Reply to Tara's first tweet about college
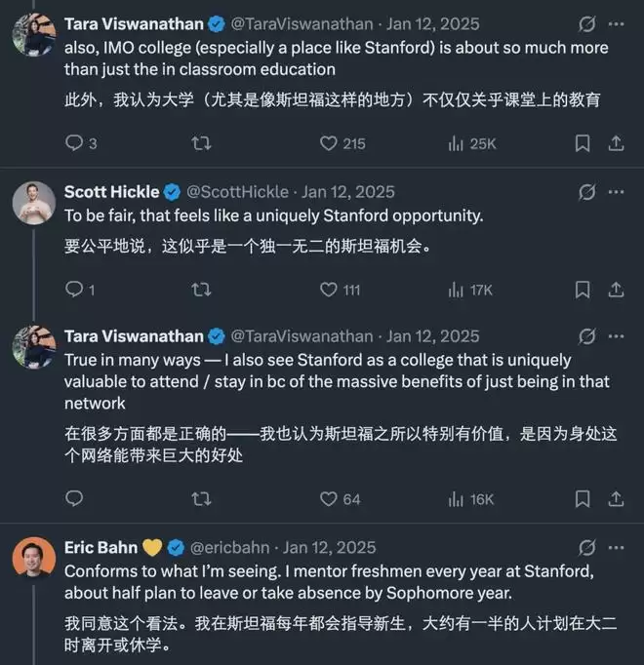Screen dimensions: 644x665 74,143
